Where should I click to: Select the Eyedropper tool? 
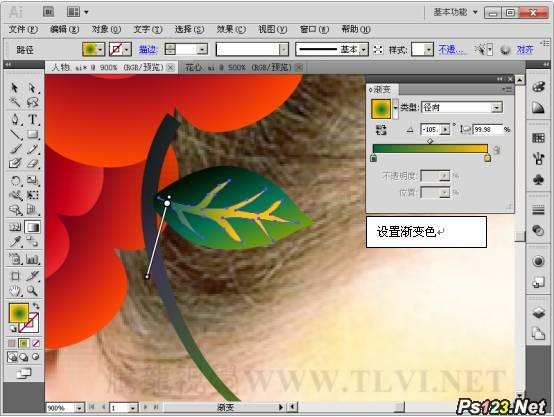pos(15,242)
